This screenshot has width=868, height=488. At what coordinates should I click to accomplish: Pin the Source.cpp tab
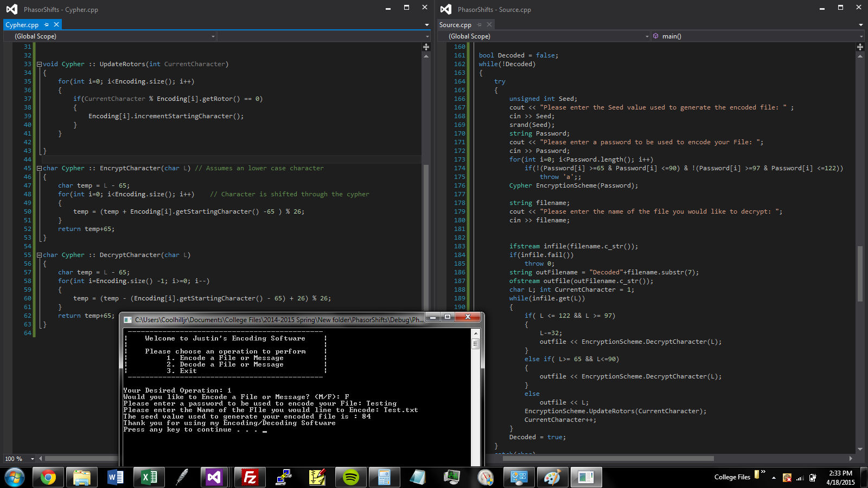479,25
